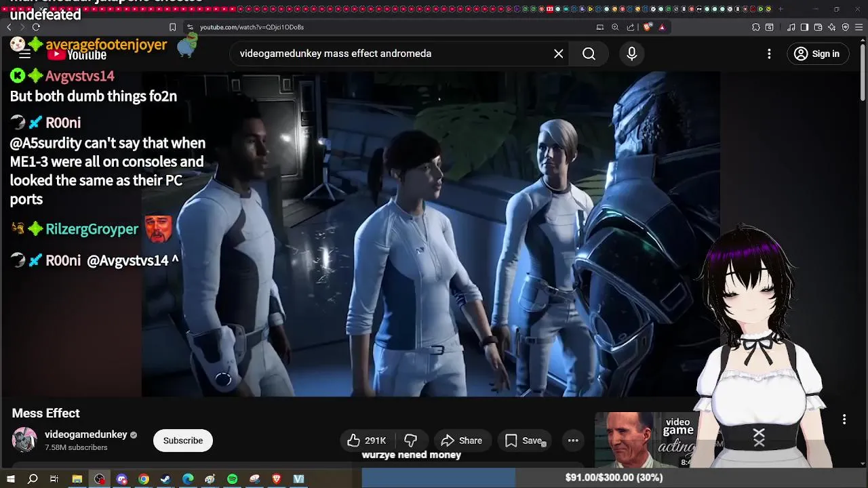Save the video to a playlist

click(x=525, y=441)
